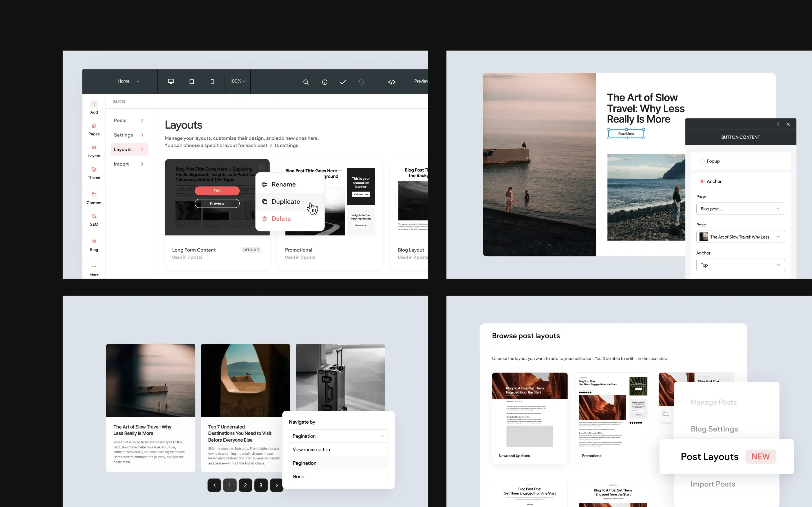The width and height of the screenshot is (812, 507).
Task: Click the undo arrow icon
Action: (361, 82)
